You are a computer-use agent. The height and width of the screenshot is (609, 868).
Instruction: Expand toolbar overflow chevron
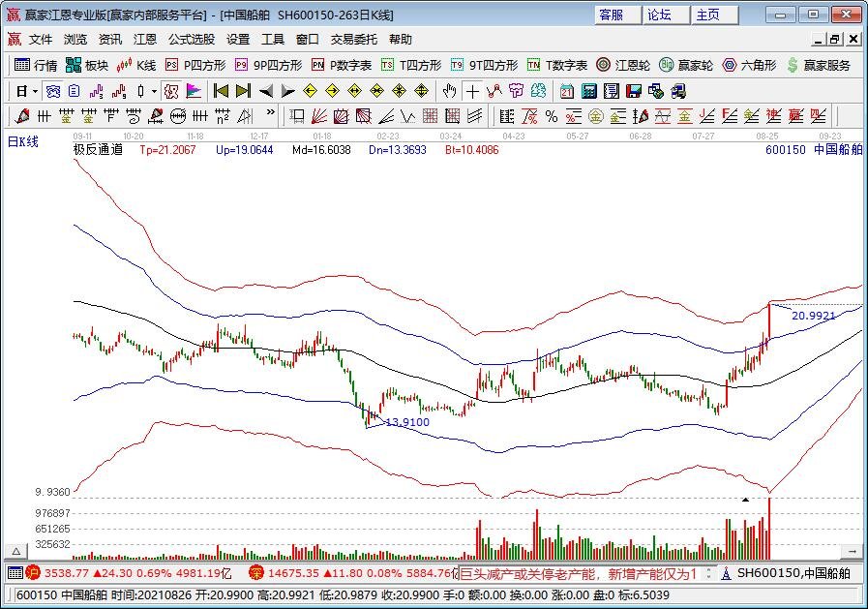270,112
